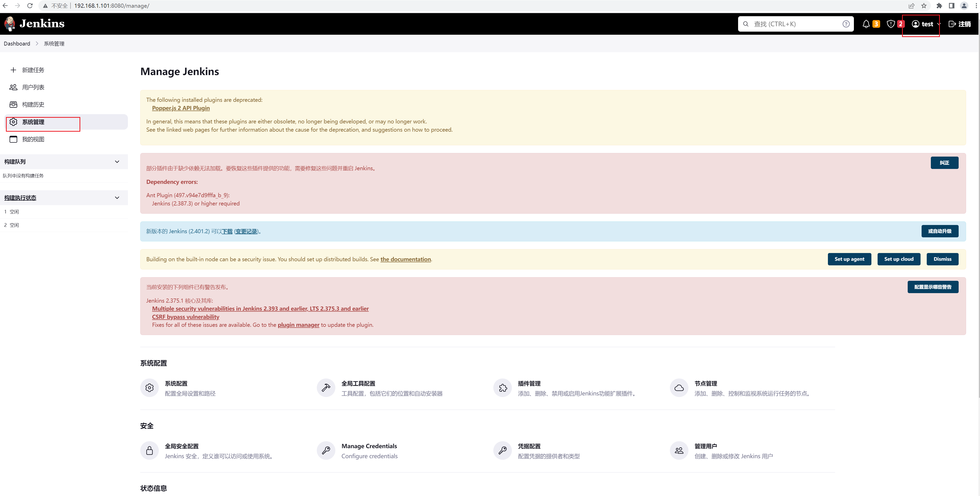Image resolution: width=980 pixels, height=496 pixels.
Task: Click 配置显示哪些警告 button
Action: (x=933, y=287)
